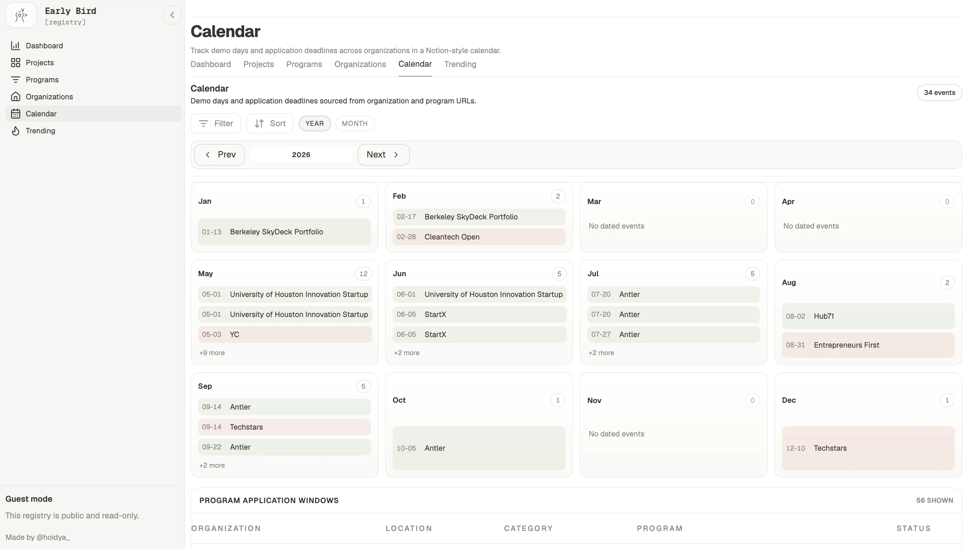Switch to the Projects tab
This screenshot has width=980, height=549.
pos(259,64)
